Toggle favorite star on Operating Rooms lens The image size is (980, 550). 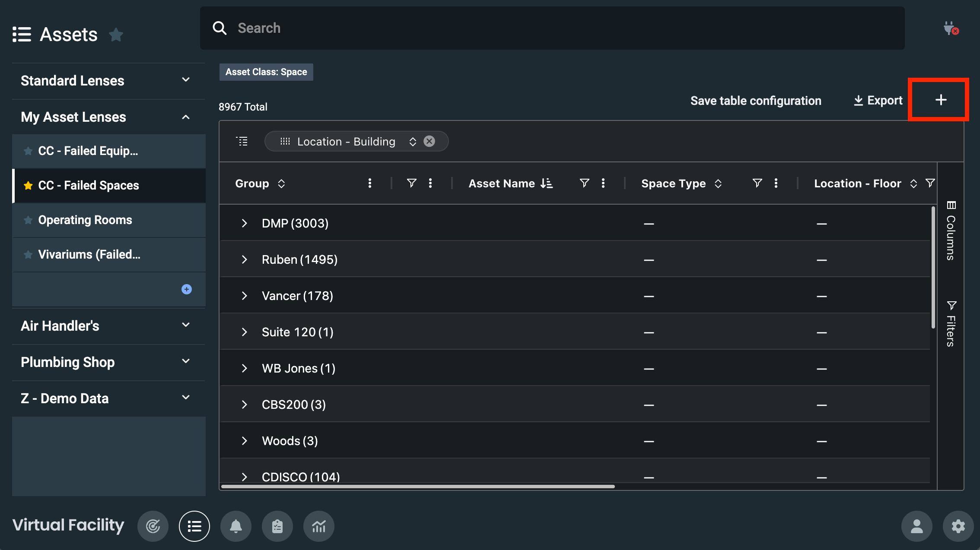click(28, 220)
